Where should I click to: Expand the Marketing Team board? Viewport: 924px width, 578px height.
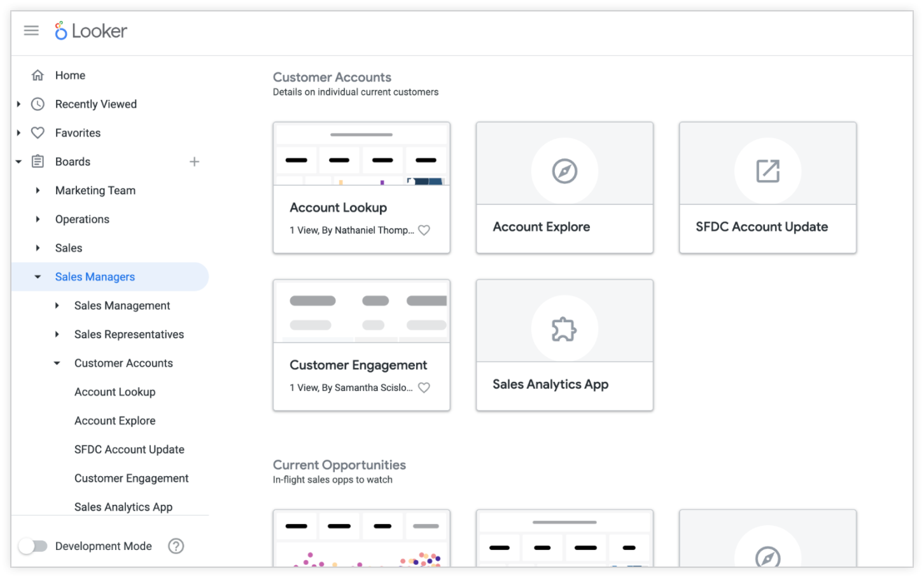[x=38, y=190]
